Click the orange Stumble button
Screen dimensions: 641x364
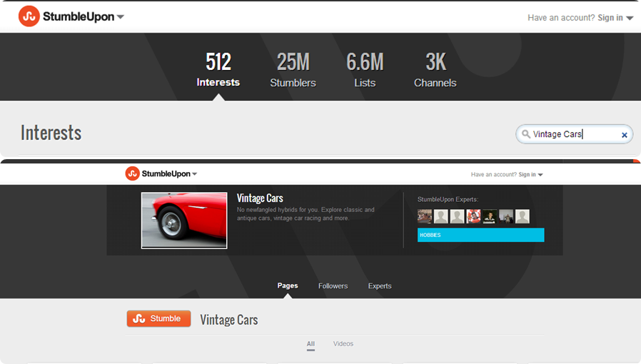point(158,318)
